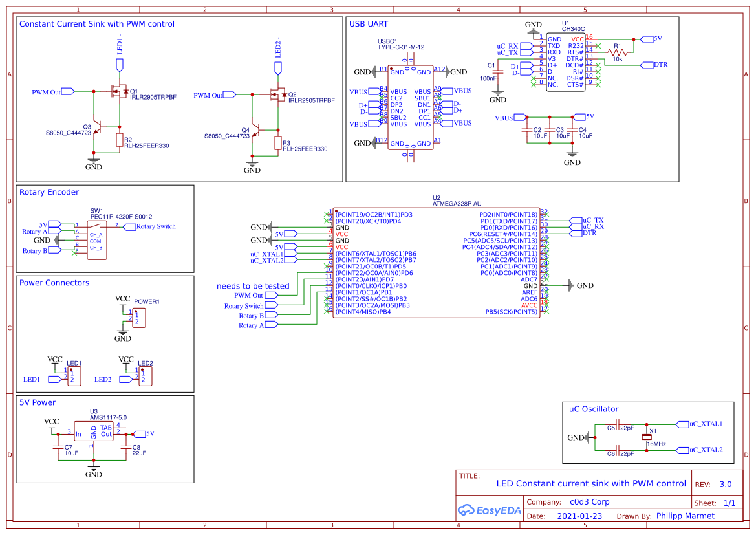
Task: Select capacitor C2 symbol
Action: pos(527,130)
